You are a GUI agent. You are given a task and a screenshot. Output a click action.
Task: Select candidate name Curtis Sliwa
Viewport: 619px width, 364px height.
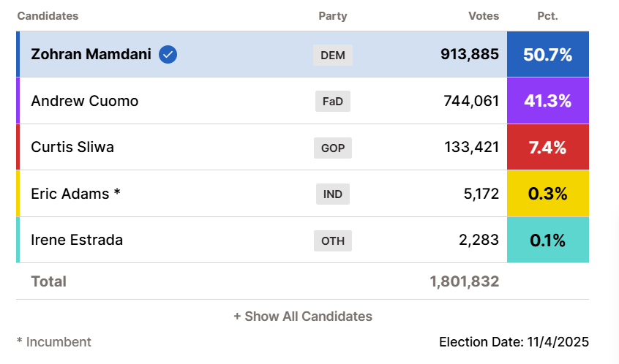(72, 147)
